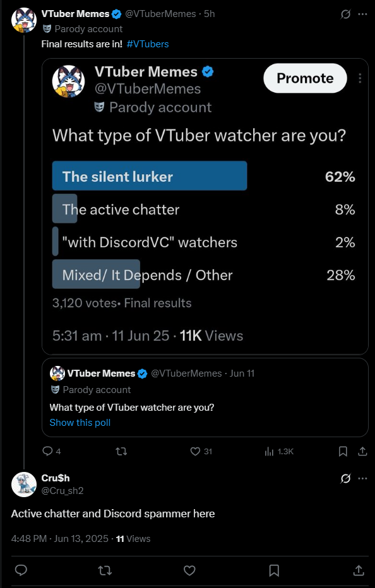This screenshot has height=588, width=375.
Task: Bookmark Cru$h's reply
Action: point(274,571)
